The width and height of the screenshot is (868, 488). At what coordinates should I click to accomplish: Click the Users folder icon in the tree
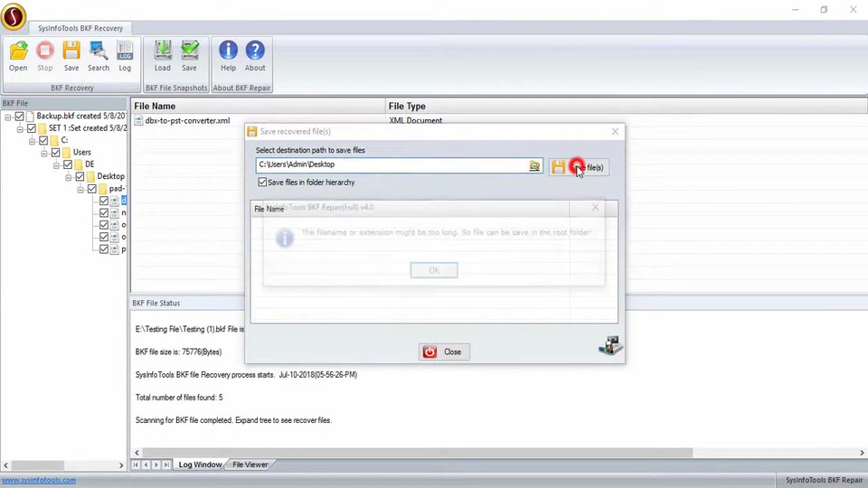click(66, 152)
